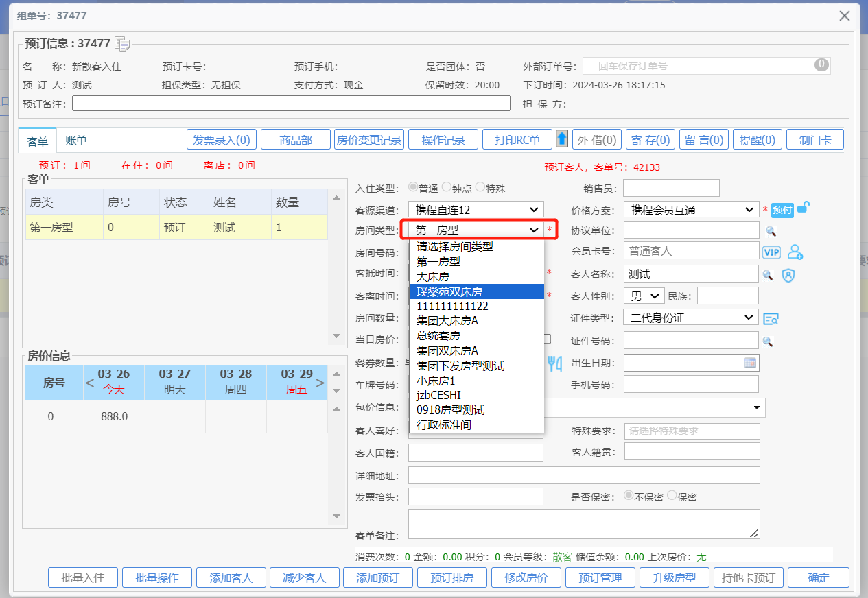Open the calendar icon in 出生日期
This screenshot has width=868, height=598.
[x=750, y=363]
